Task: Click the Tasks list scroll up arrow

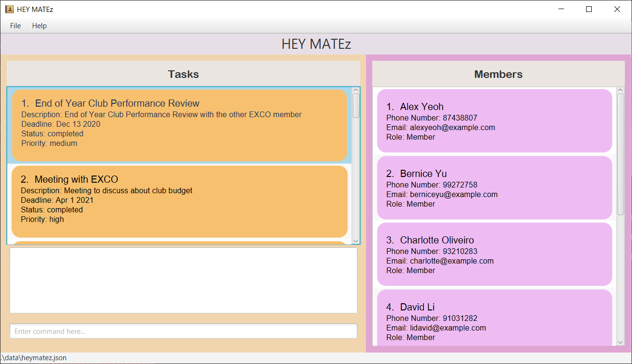Action: [355, 90]
